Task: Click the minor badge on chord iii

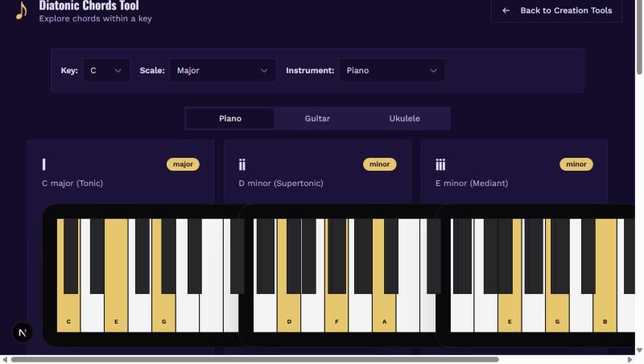Action: pyautogui.click(x=576, y=164)
